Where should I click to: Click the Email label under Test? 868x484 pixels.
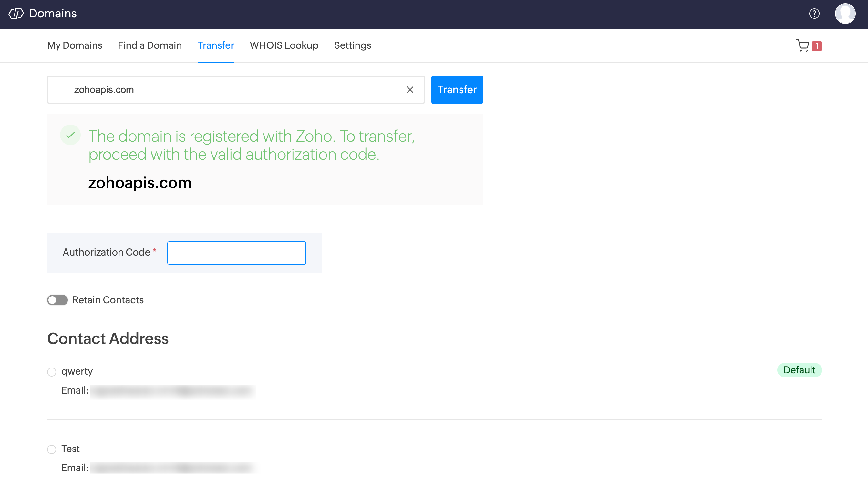tap(75, 468)
